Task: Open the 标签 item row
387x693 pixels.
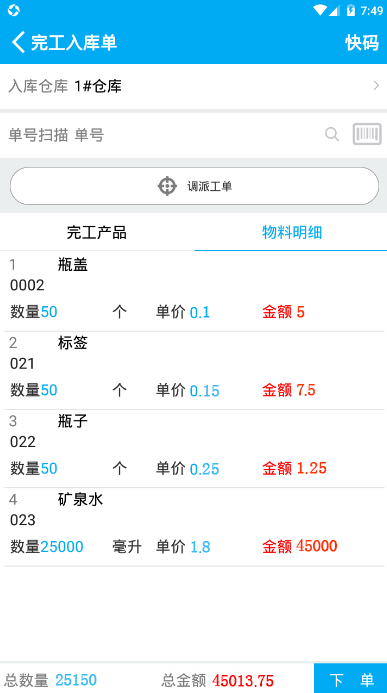Action: point(194,370)
